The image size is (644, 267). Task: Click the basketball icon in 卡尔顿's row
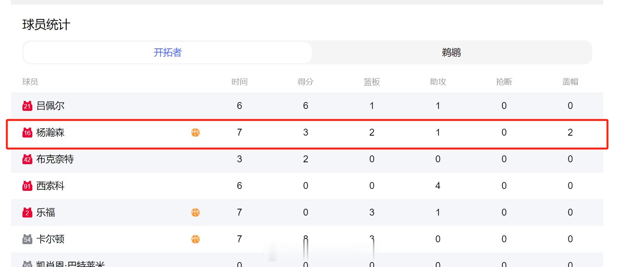click(196, 239)
